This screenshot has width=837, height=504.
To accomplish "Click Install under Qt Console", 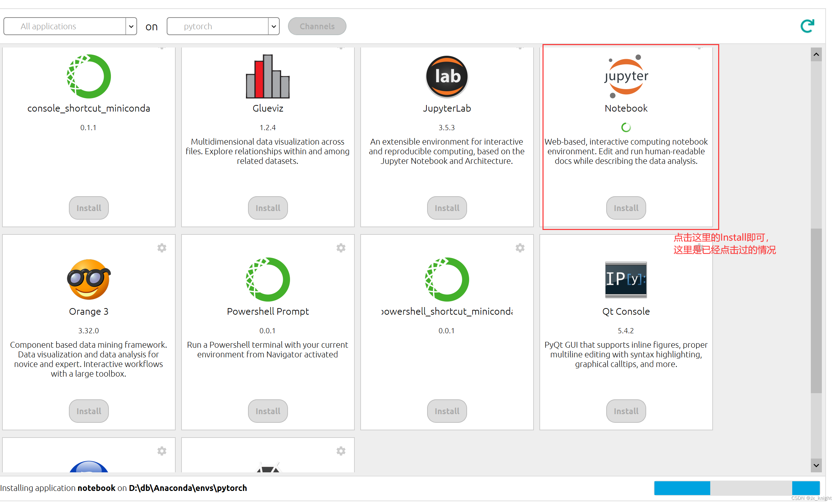I will coord(626,411).
